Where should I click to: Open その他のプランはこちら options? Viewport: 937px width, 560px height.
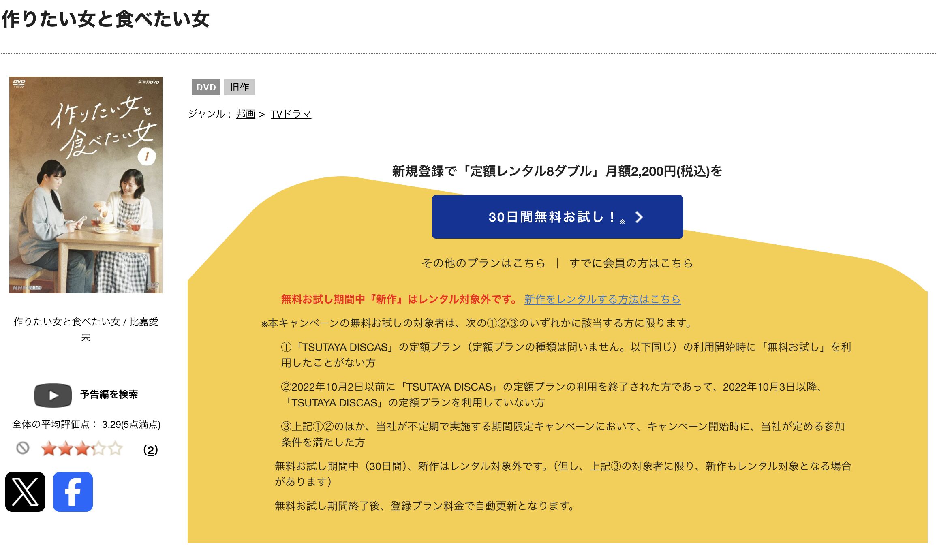point(483,263)
